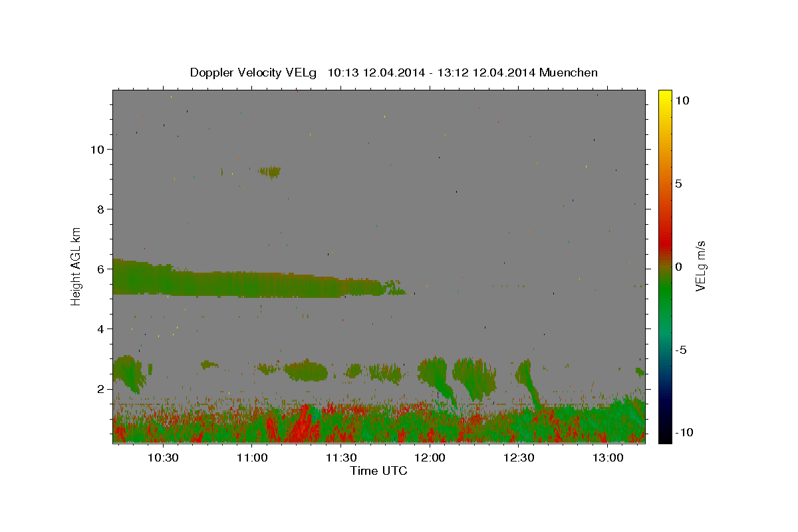Click the 'Height AGL km' axis label
The width and height of the screenshot is (798, 532).
click(x=76, y=265)
